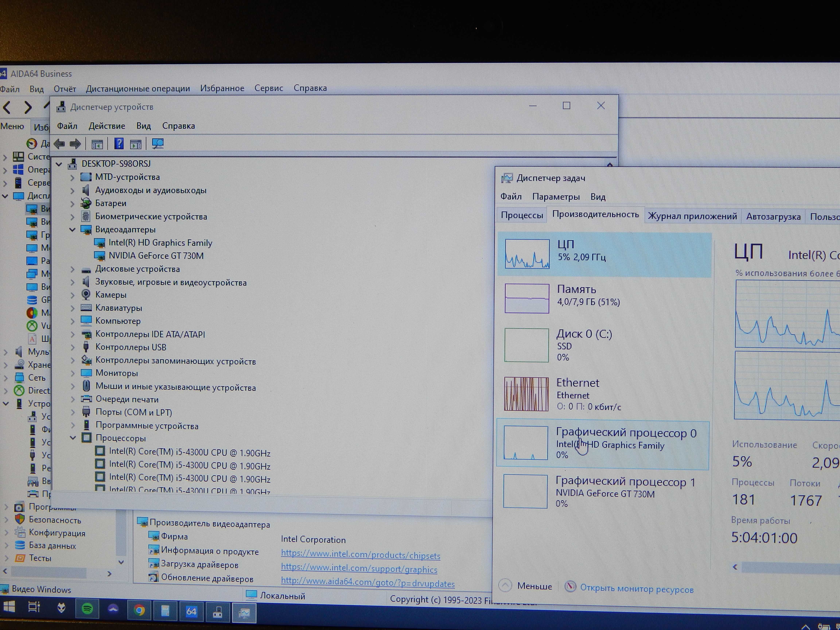Expand Батареи node
The image size is (840, 630).
point(72,204)
